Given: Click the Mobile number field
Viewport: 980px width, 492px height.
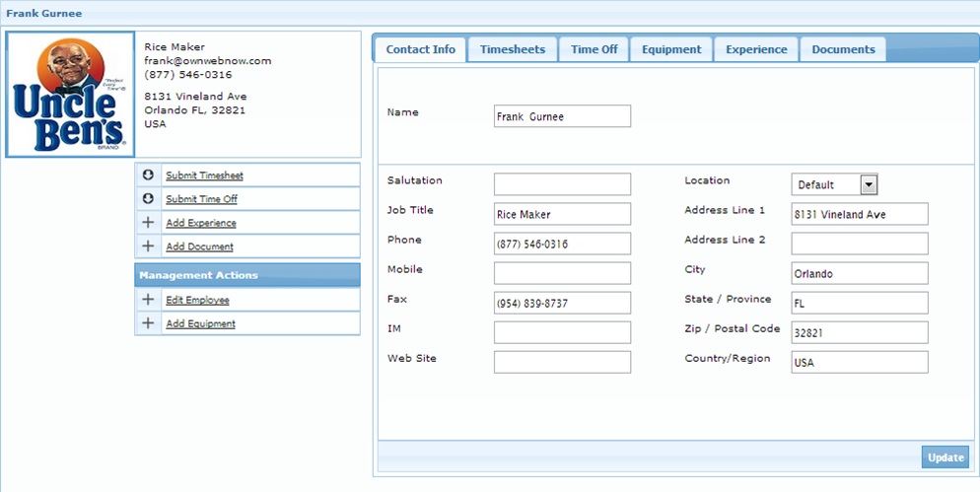Looking at the screenshot, I should tap(562, 273).
